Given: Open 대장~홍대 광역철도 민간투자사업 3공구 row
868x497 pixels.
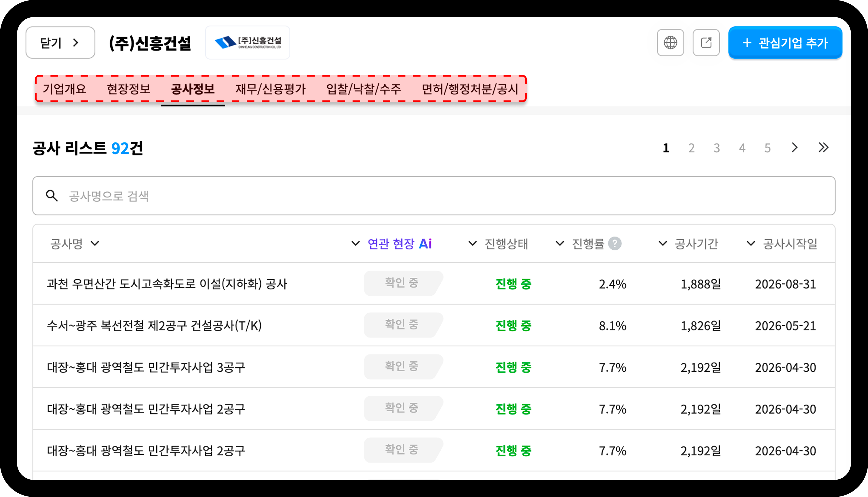Looking at the screenshot, I should [434, 367].
